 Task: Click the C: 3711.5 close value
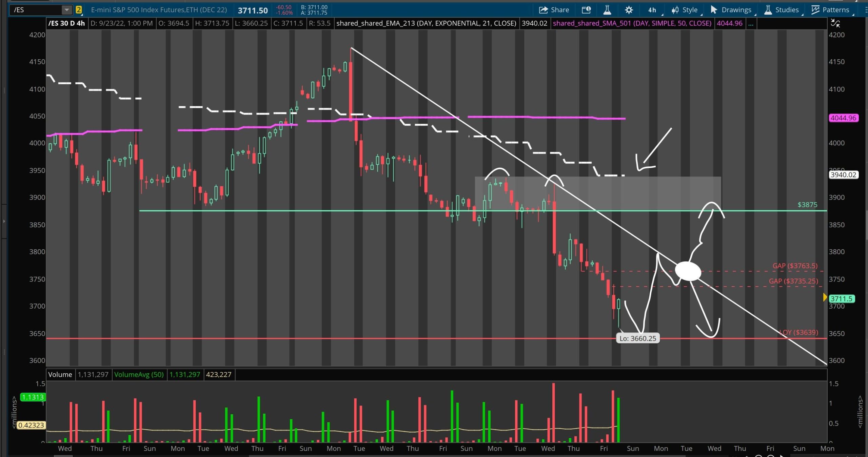(x=288, y=23)
